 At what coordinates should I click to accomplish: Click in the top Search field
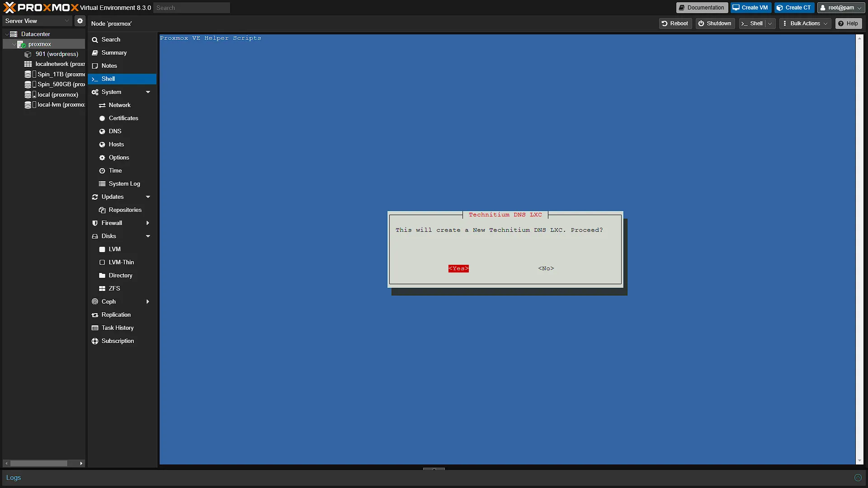click(x=192, y=8)
